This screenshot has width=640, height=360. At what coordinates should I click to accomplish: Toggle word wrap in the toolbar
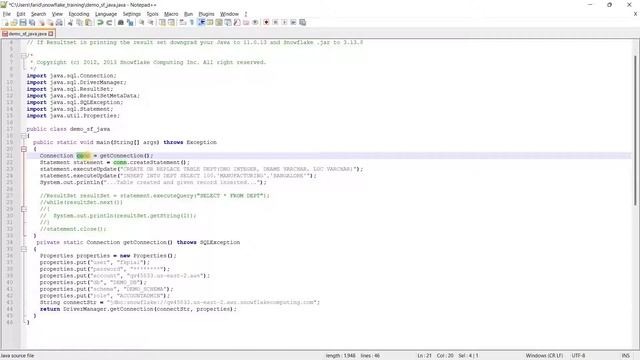pyautogui.click(x=182, y=22)
